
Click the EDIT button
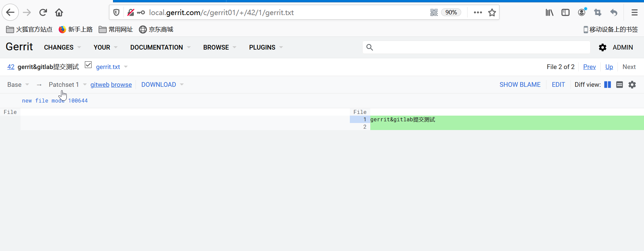tap(558, 84)
